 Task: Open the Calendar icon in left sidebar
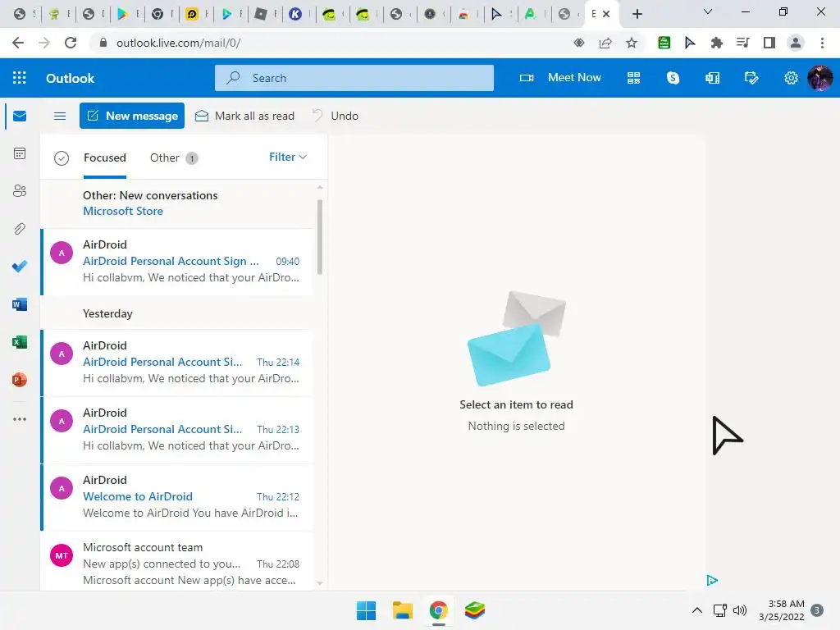point(20,153)
